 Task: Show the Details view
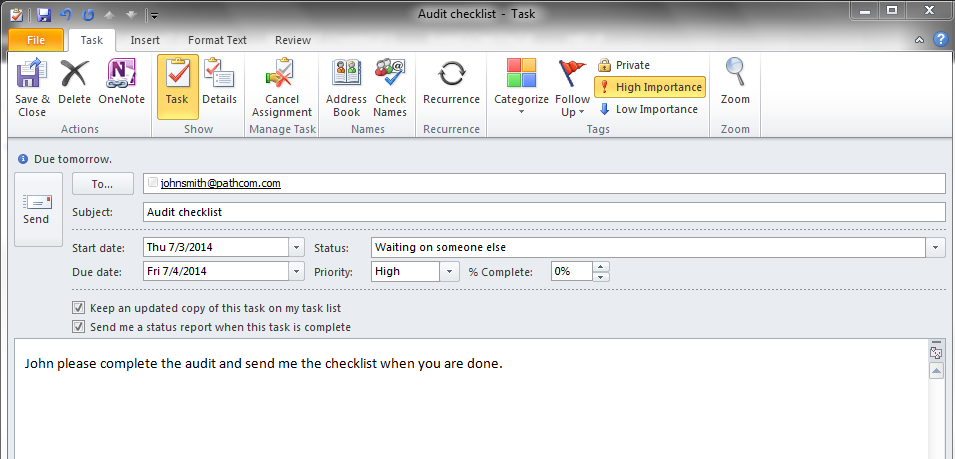[x=219, y=82]
